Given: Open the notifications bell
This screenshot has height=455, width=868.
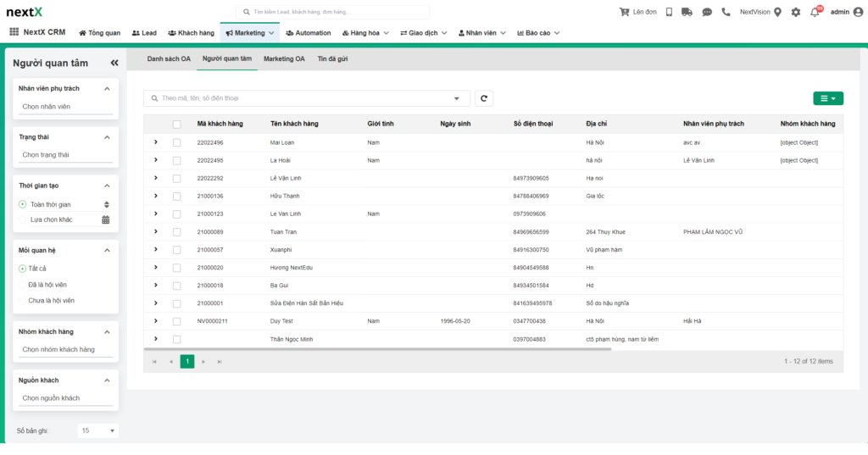Looking at the screenshot, I should click(x=815, y=12).
